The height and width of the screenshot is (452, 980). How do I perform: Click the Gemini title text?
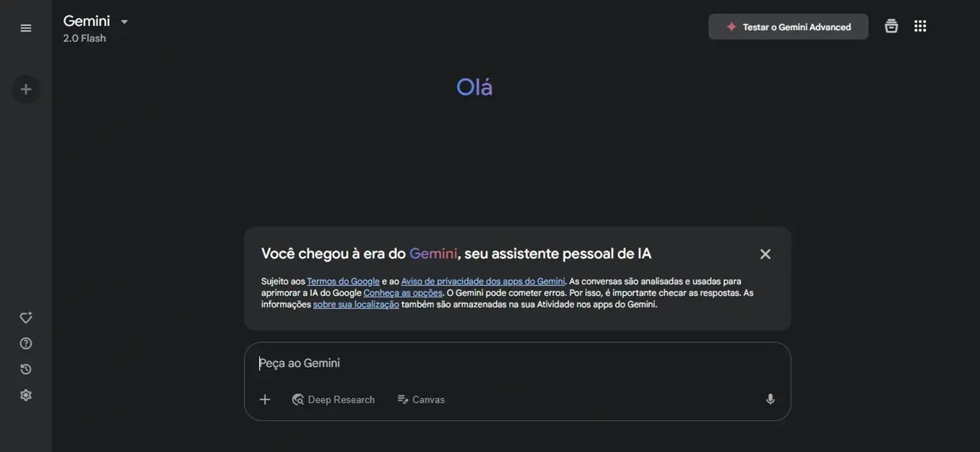pyautogui.click(x=87, y=21)
